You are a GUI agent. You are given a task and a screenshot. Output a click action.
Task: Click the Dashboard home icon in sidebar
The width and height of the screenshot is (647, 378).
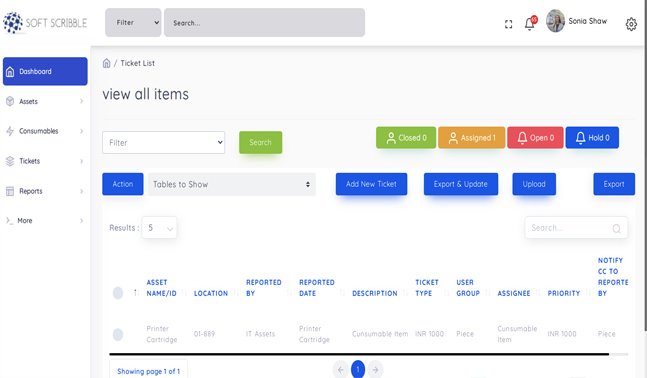point(10,71)
